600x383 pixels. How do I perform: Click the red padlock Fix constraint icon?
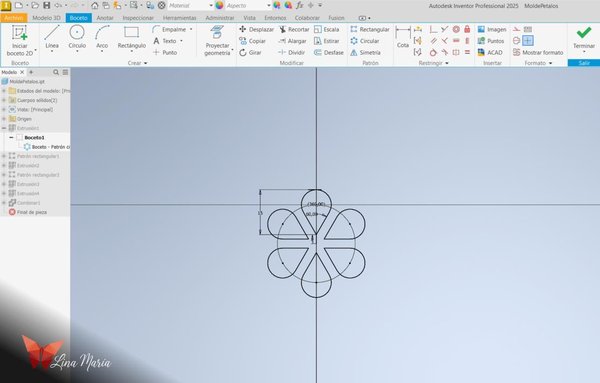467,29
